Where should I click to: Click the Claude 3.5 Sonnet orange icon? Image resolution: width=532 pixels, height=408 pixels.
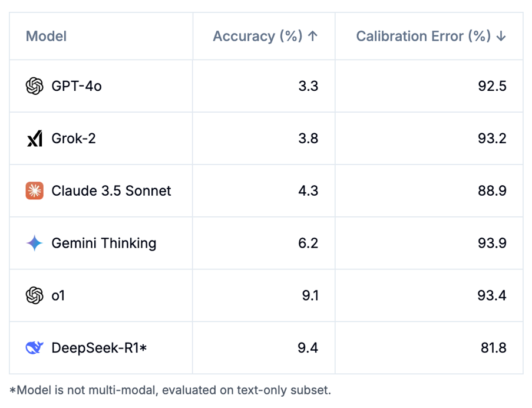(35, 191)
